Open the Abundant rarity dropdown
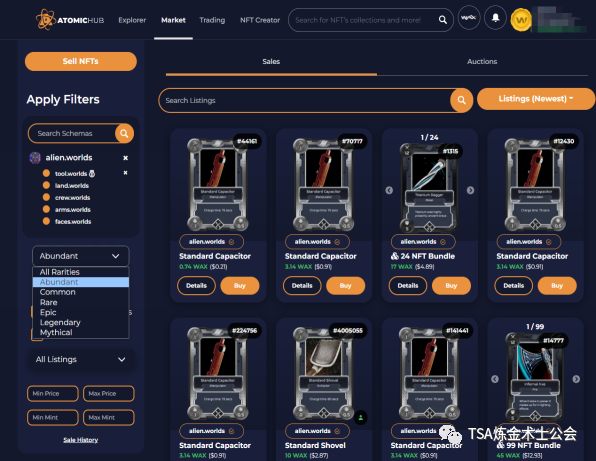 (x=81, y=256)
